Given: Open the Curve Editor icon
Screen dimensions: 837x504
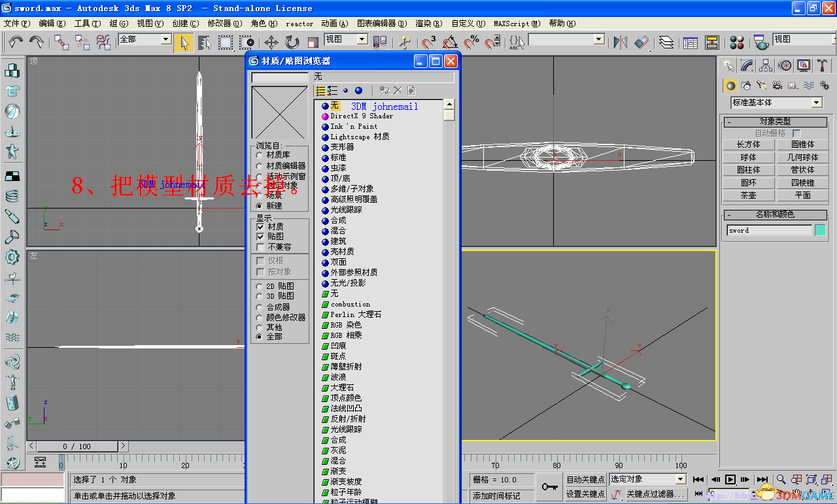Looking at the screenshot, I should point(691,42).
